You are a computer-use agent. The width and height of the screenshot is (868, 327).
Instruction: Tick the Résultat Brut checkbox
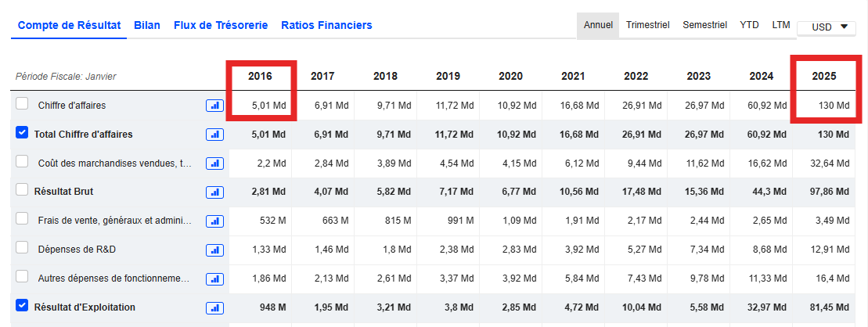[22, 191]
